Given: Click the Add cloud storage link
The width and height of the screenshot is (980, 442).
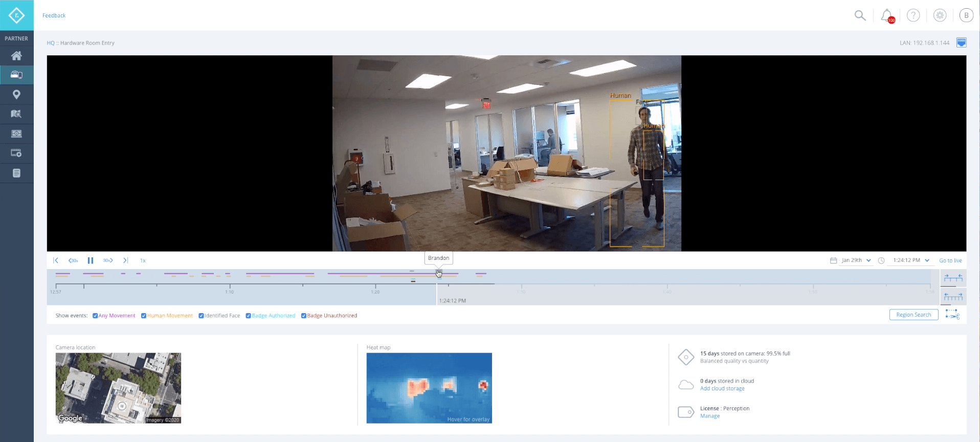Looking at the screenshot, I should point(722,389).
